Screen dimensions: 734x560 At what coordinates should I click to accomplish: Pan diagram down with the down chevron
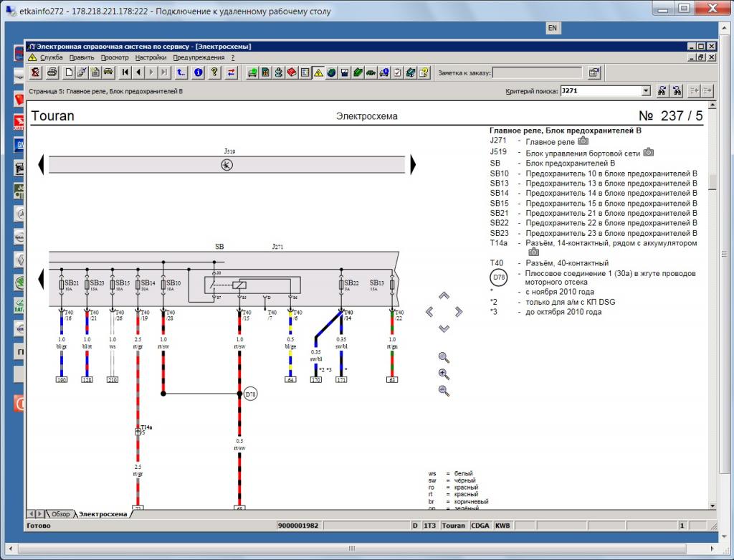click(444, 328)
